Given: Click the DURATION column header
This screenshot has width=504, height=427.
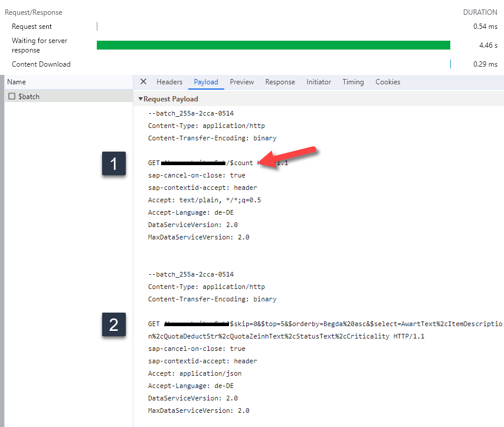Looking at the screenshot, I should (x=480, y=12).
